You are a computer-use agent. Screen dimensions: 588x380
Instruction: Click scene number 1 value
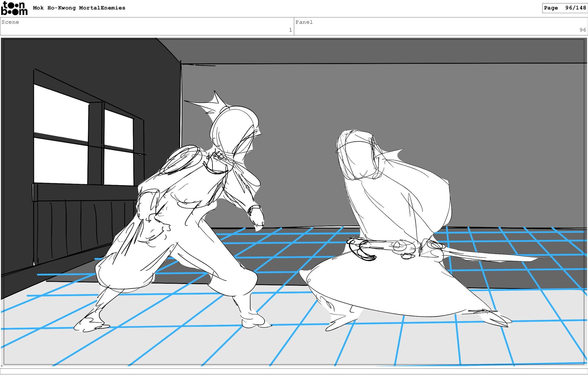pos(290,30)
